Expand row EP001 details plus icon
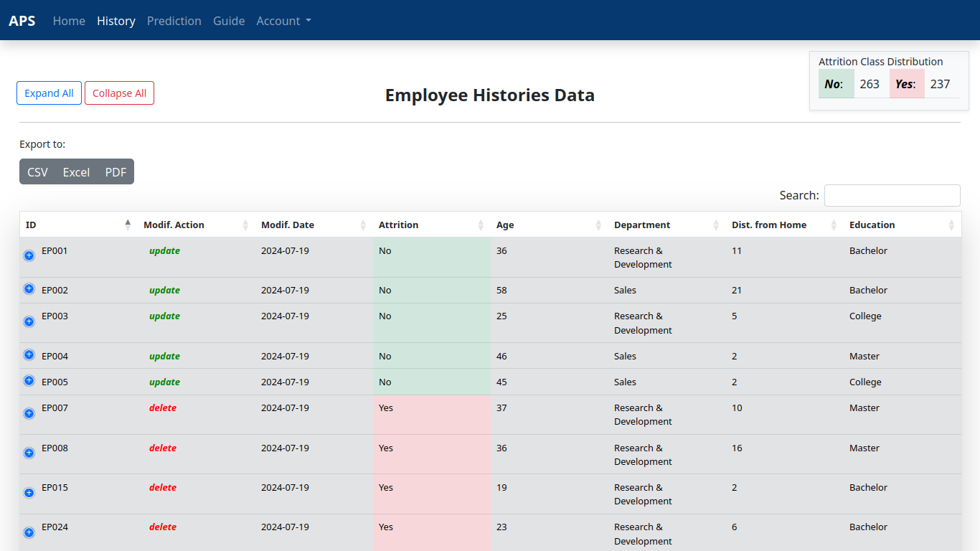980x551 pixels. (29, 255)
